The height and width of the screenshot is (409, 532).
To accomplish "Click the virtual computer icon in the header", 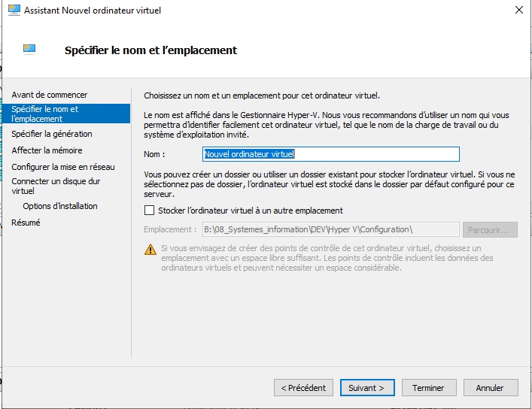I will coord(30,50).
